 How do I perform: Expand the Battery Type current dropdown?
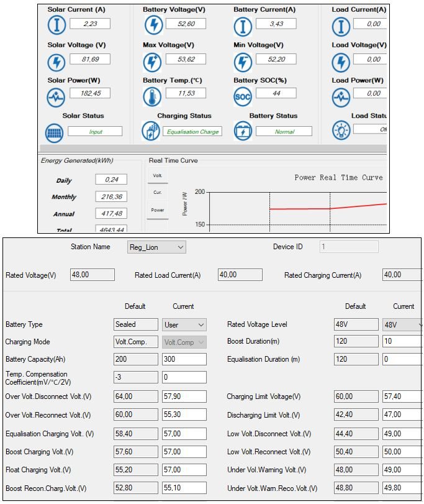click(184, 324)
